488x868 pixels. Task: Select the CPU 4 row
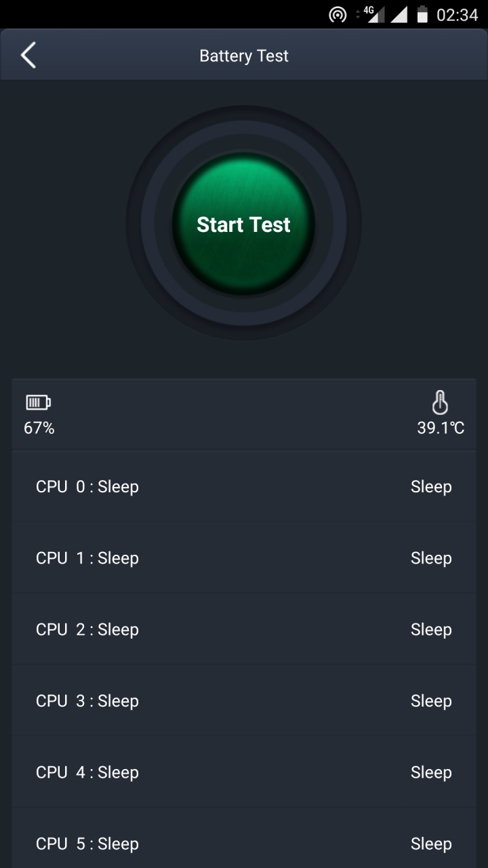[x=244, y=772]
